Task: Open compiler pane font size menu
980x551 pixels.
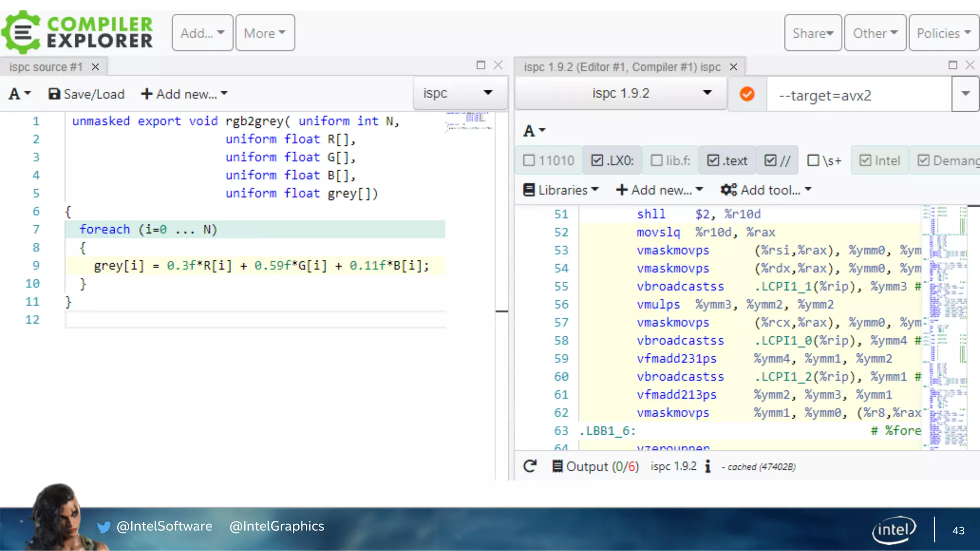Action: coord(534,130)
